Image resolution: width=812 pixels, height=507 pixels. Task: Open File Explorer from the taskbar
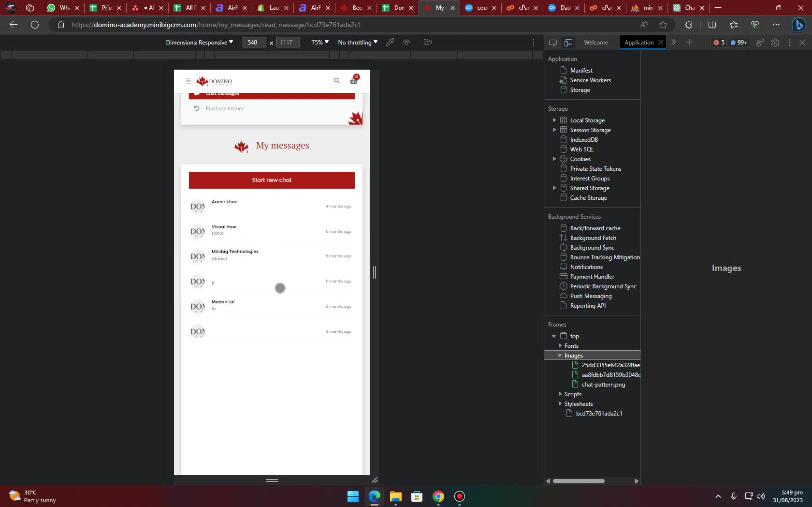396,496
